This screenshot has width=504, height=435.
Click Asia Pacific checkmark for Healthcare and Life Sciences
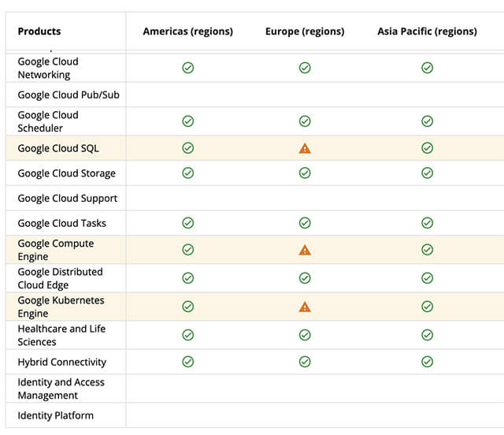[427, 335]
